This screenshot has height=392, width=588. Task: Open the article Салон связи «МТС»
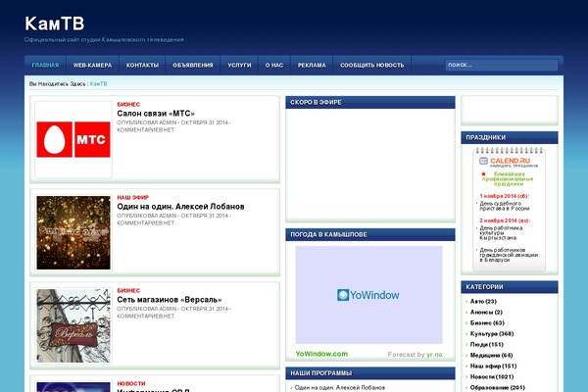[x=156, y=114]
